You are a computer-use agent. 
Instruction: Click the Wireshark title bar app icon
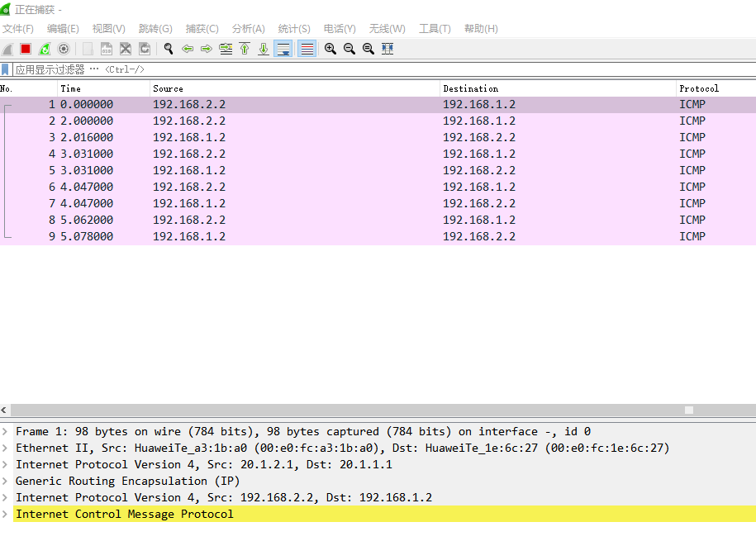[5, 9]
